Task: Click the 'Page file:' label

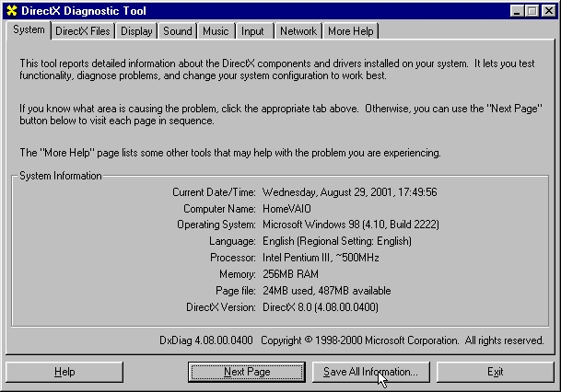Action: point(236,291)
